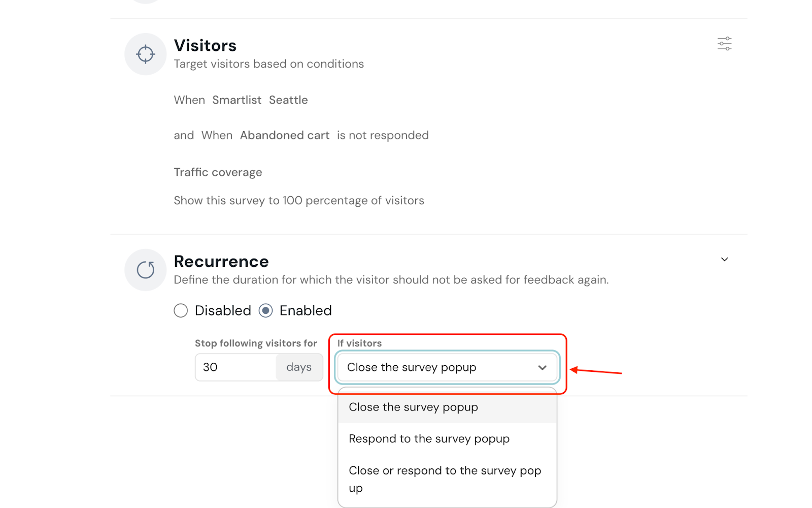Click the days unit label
The width and height of the screenshot is (812, 508).
tap(299, 367)
